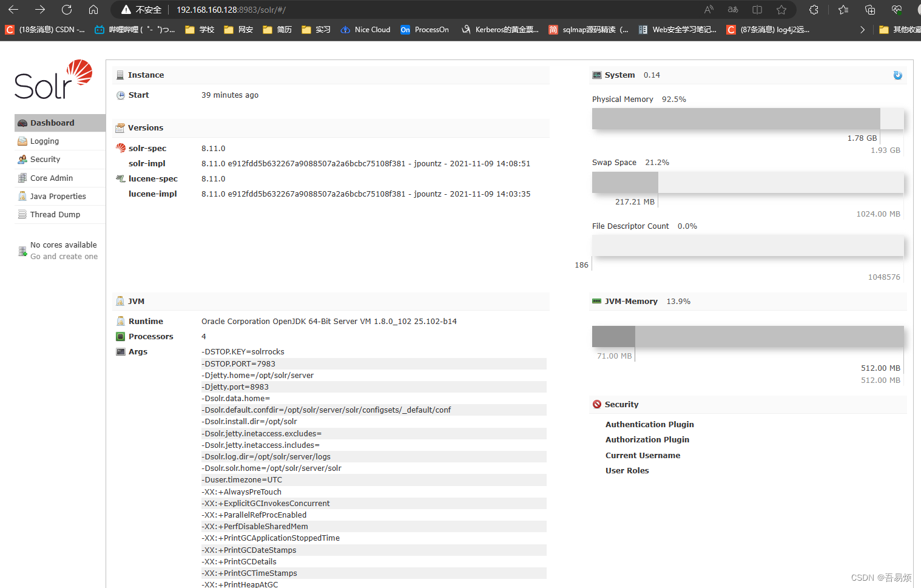The width and height of the screenshot is (921, 588).
Task: Expand the favorites bar overflow chevron
Action: [x=863, y=29]
